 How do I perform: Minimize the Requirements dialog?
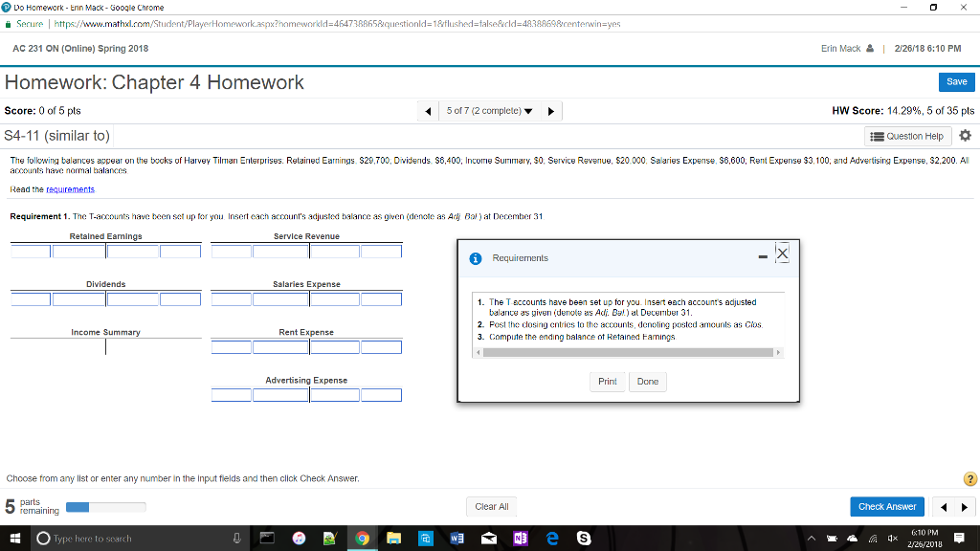[x=763, y=255]
